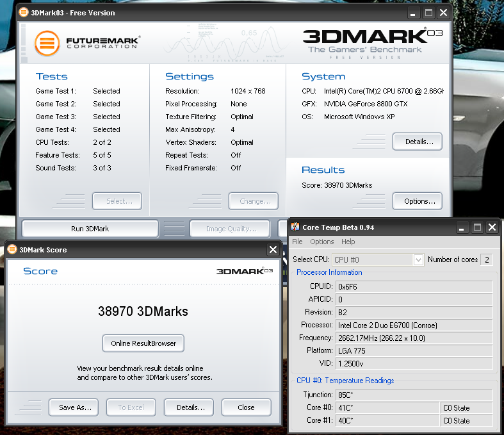Click Details... in the Score dialog
The height and width of the screenshot is (435, 504).
pos(189,407)
